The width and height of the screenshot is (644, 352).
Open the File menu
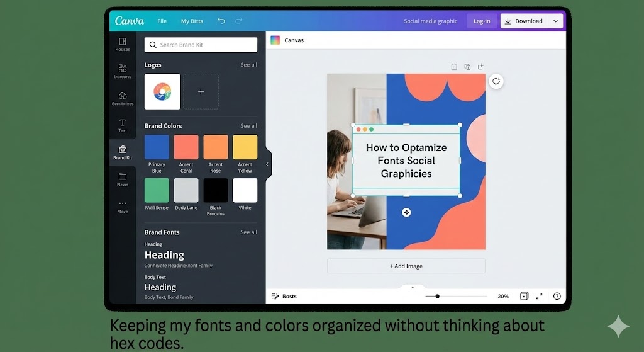coord(162,21)
